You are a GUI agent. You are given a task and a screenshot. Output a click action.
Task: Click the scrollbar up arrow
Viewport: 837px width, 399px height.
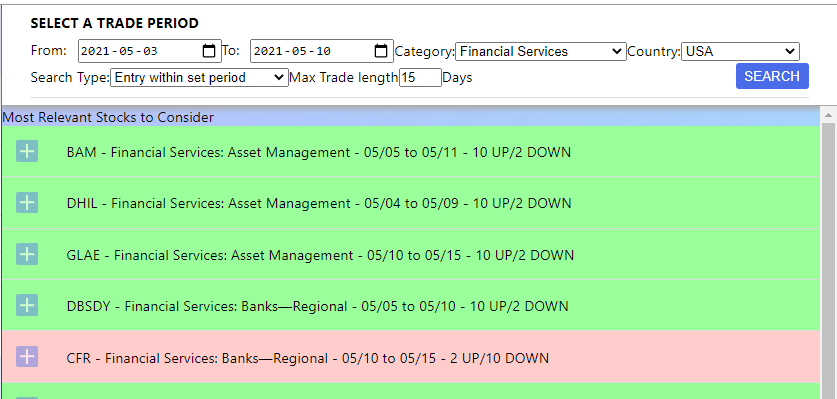[x=828, y=115]
